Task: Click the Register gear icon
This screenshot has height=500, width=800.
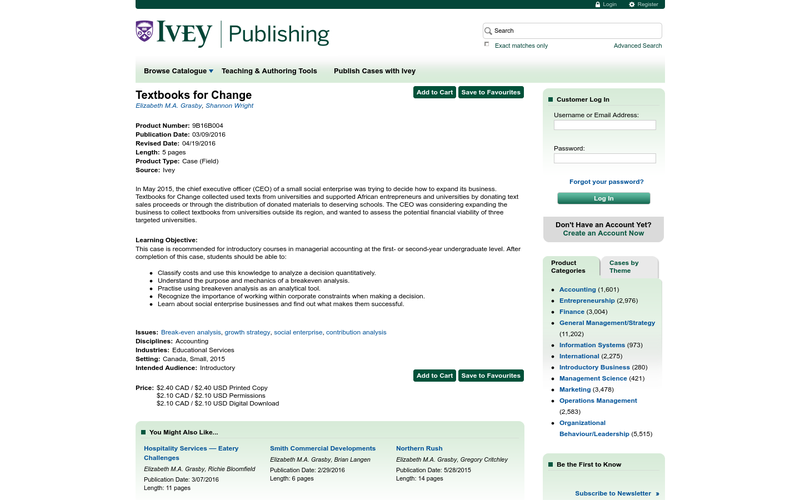Action: click(x=632, y=5)
